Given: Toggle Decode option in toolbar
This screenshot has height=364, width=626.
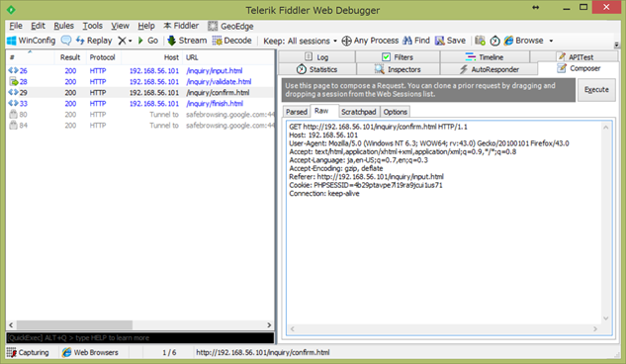Looking at the screenshot, I should click(x=232, y=41).
